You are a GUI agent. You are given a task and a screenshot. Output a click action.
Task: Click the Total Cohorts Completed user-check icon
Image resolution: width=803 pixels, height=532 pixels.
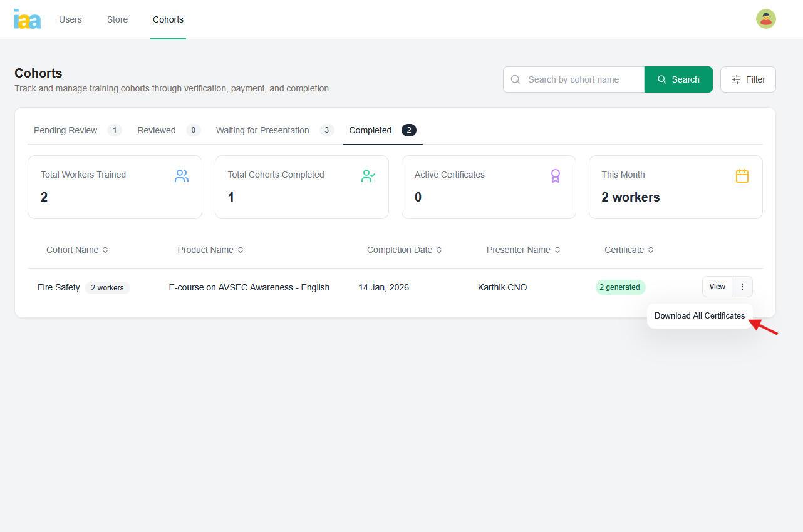(368, 176)
